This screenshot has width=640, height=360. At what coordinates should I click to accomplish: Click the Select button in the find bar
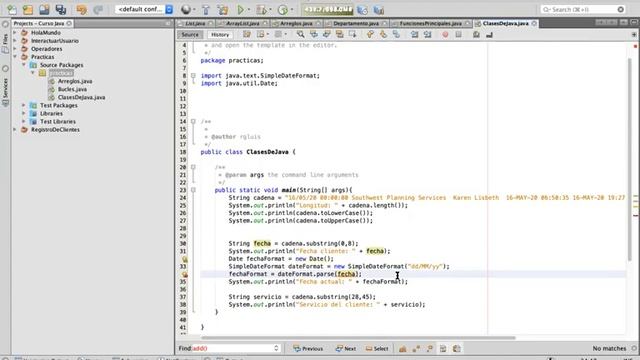coord(377,349)
